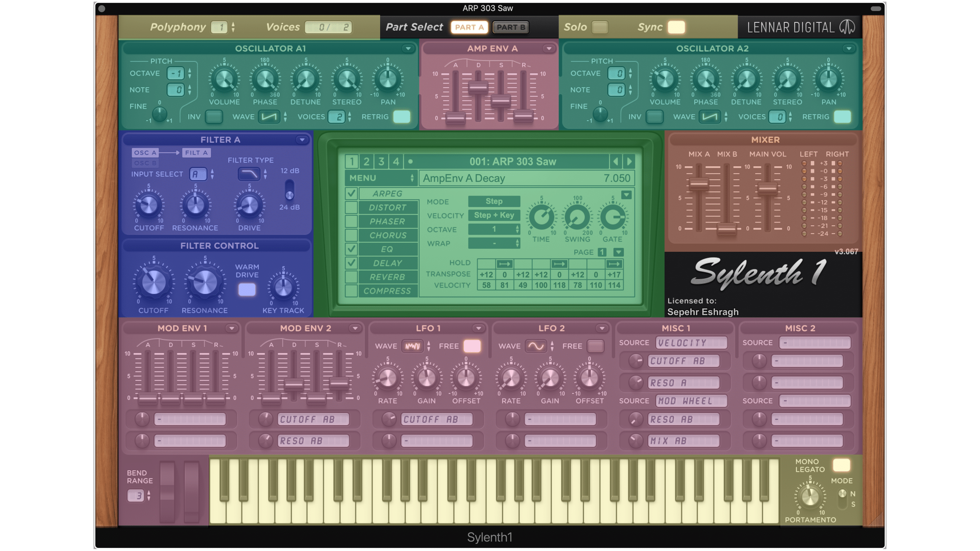980x551 pixels.
Task: Click the LFO 2 sine wave display
Action: click(x=536, y=346)
